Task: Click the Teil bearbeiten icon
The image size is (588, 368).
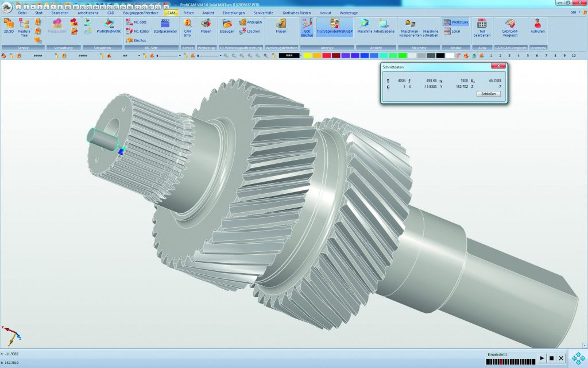Action: 482,26
